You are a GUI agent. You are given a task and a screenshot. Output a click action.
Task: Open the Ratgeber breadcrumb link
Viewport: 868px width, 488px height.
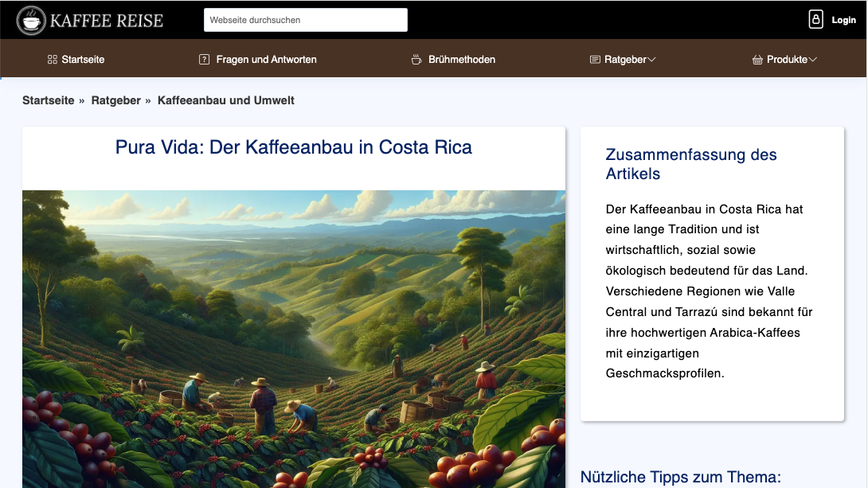115,100
